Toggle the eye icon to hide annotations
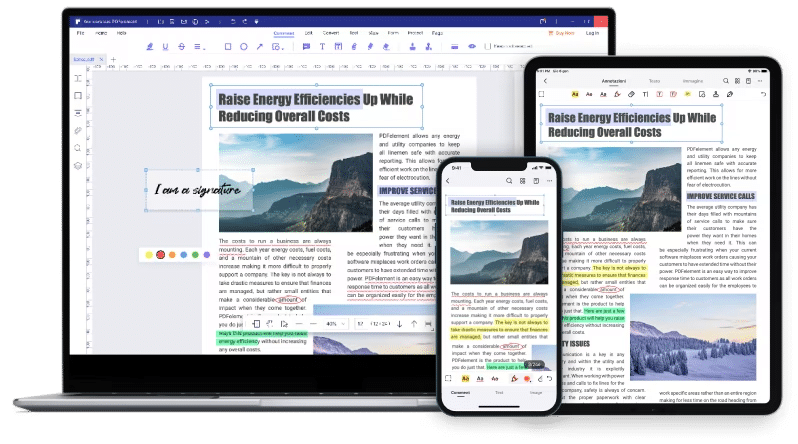Viewport: 798px width, 444px height. click(x=472, y=46)
